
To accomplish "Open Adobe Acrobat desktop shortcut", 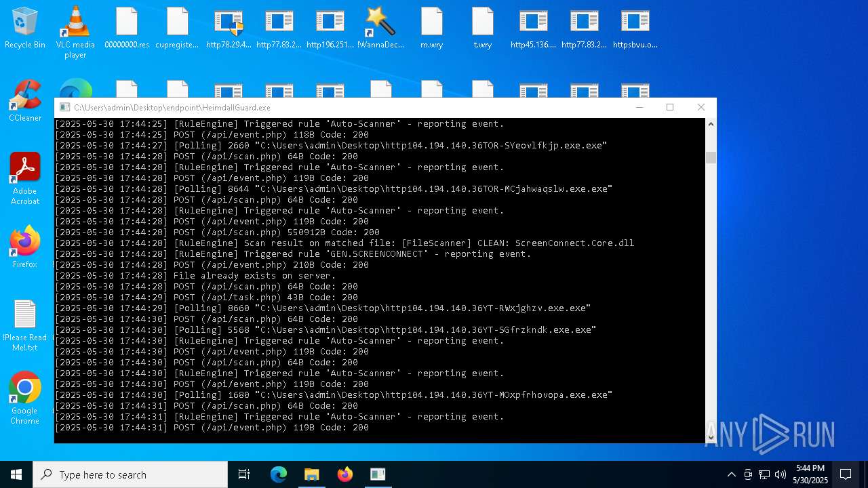I will pos(25,179).
